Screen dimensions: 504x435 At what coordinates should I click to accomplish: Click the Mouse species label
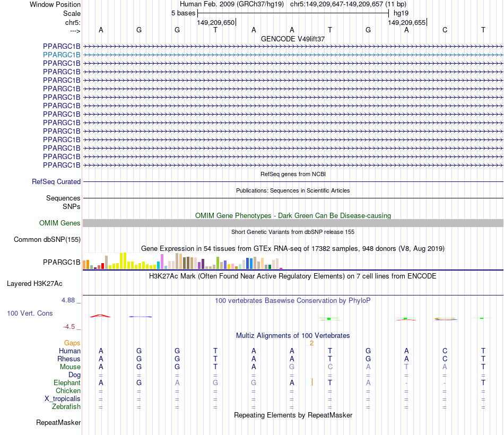[x=70, y=367]
